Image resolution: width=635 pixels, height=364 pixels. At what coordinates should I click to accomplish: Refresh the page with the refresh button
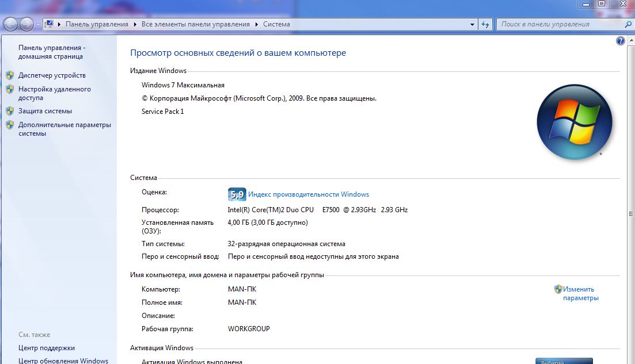[x=485, y=24]
